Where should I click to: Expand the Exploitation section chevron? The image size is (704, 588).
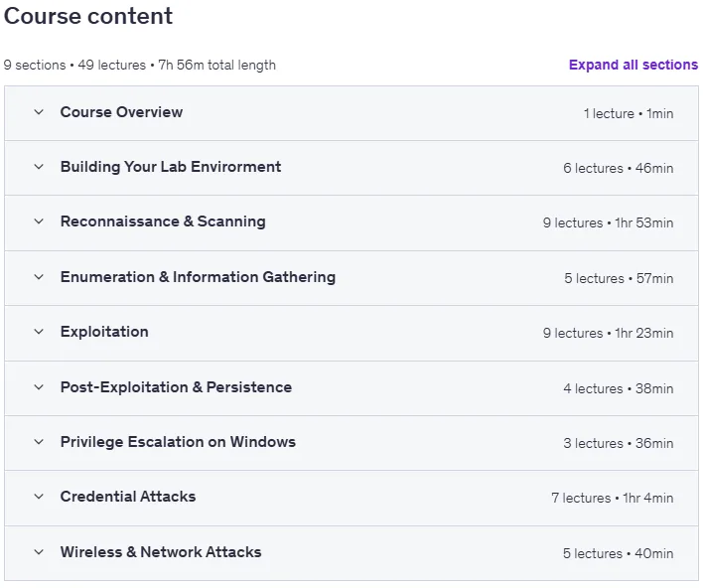tap(39, 332)
